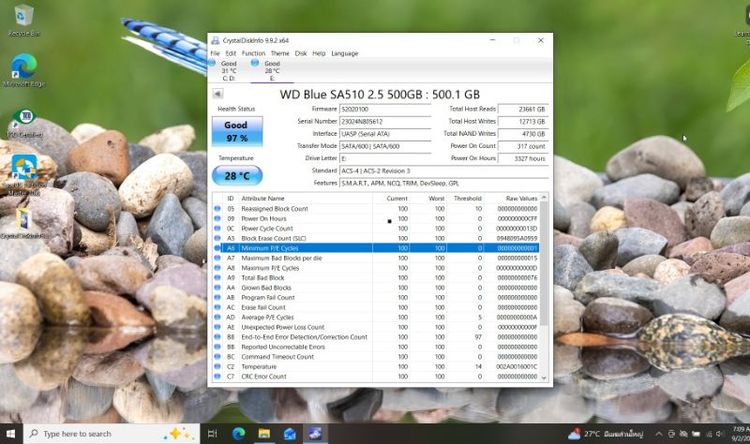750x444 pixels.
Task: Click status circle for Reported Uncorrectable Errors
Action: 217,347
